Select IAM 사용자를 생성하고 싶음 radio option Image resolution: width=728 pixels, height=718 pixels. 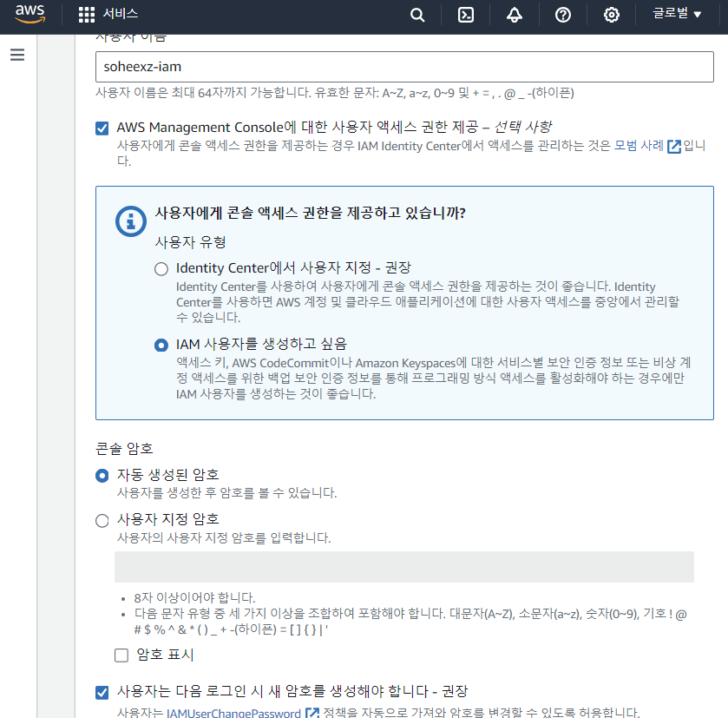click(161, 345)
